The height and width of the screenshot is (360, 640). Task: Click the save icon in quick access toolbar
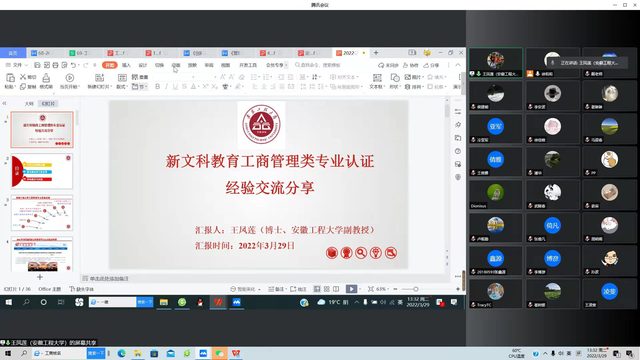tap(37, 65)
